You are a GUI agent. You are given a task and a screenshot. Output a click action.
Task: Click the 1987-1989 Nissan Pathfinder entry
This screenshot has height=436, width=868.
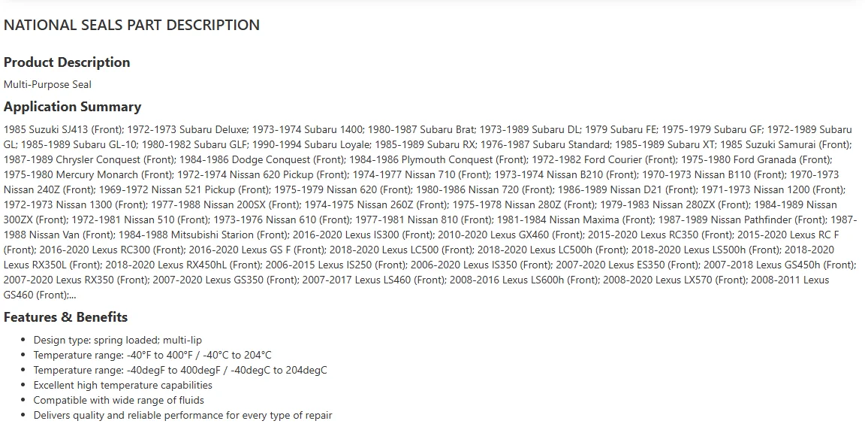[742, 220]
